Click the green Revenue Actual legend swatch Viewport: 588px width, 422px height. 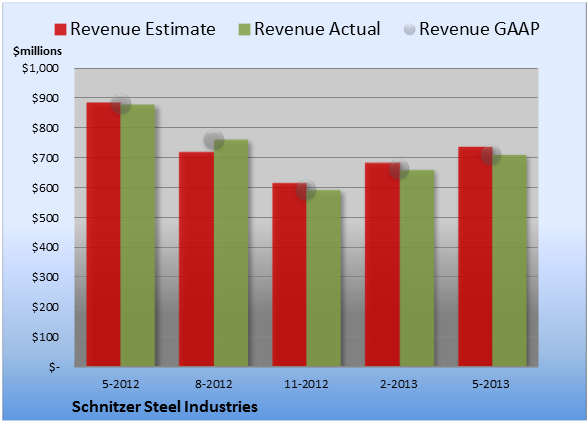pyautogui.click(x=244, y=30)
